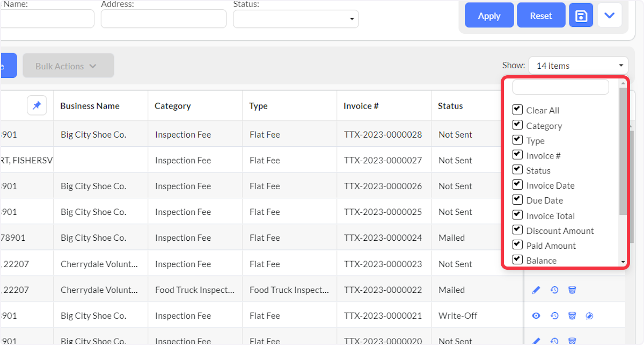Click the scroll down arrow in column list

tap(623, 262)
